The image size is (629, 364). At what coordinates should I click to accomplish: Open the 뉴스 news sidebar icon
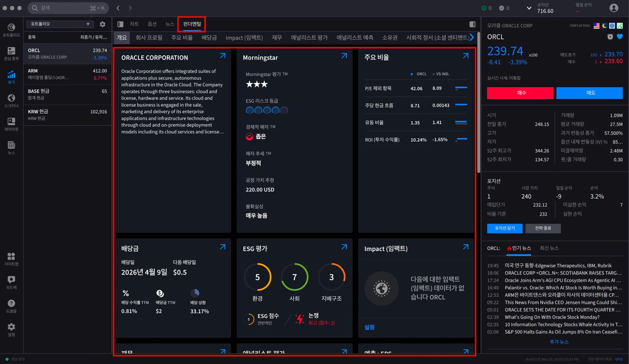(x=11, y=148)
